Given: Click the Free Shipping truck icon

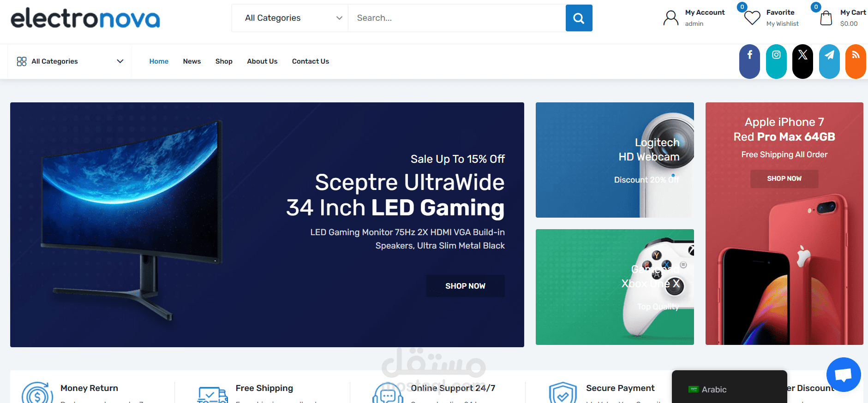Looking at the screenshot, I should coord(212,394).
